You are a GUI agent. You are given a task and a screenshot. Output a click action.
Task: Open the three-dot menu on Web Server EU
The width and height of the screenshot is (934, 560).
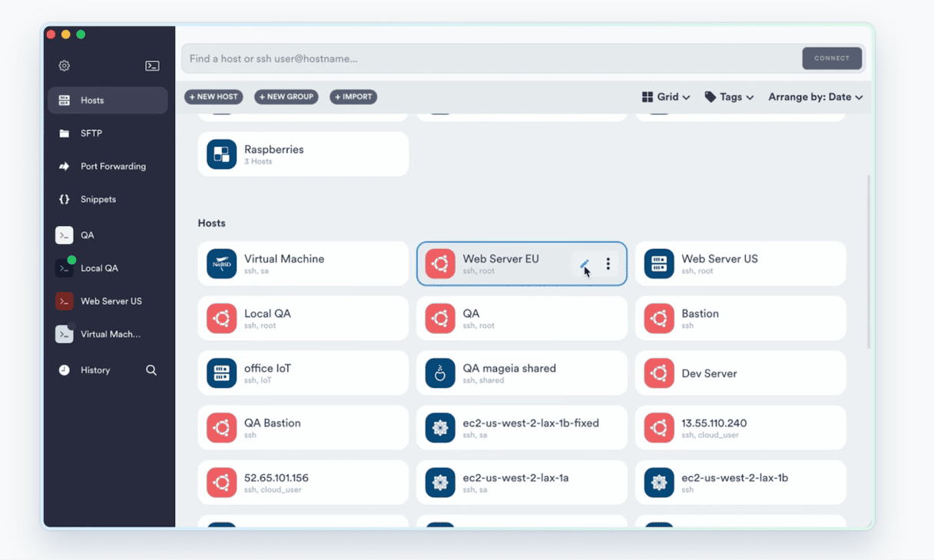(x=608, y=263)
